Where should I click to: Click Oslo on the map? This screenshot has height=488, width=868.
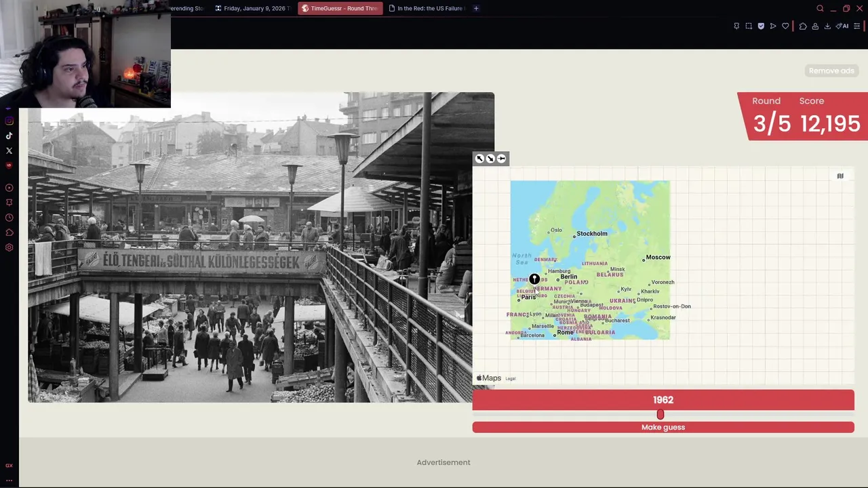(556, 230)
